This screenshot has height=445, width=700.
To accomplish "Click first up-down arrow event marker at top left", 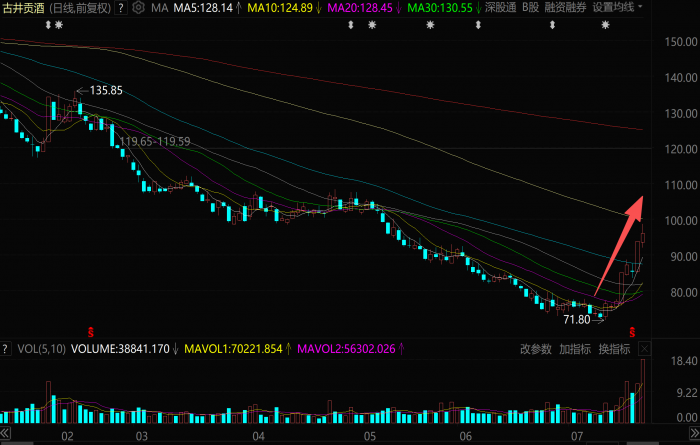I will [48, 25].
